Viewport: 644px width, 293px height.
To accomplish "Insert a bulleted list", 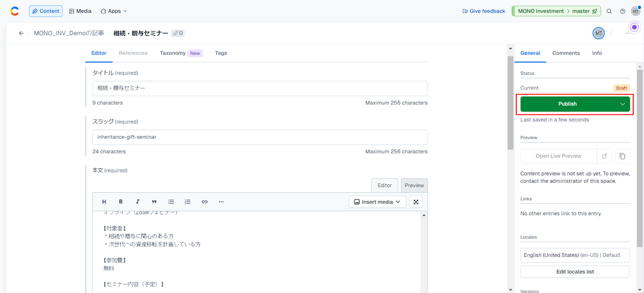I will tap(171, 202).
